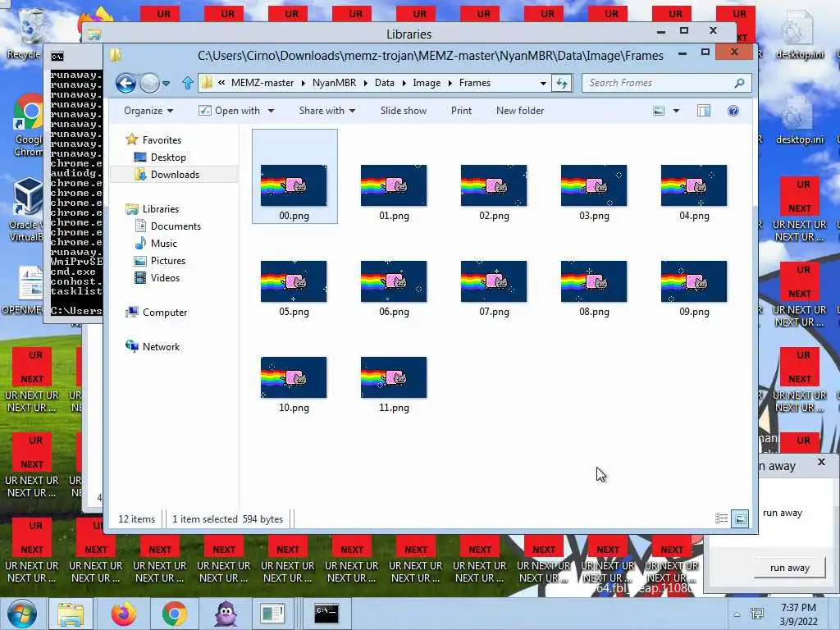
Task: Select the 02.png thumbnail
Action: pyautogui.click(x=494, y=185)
